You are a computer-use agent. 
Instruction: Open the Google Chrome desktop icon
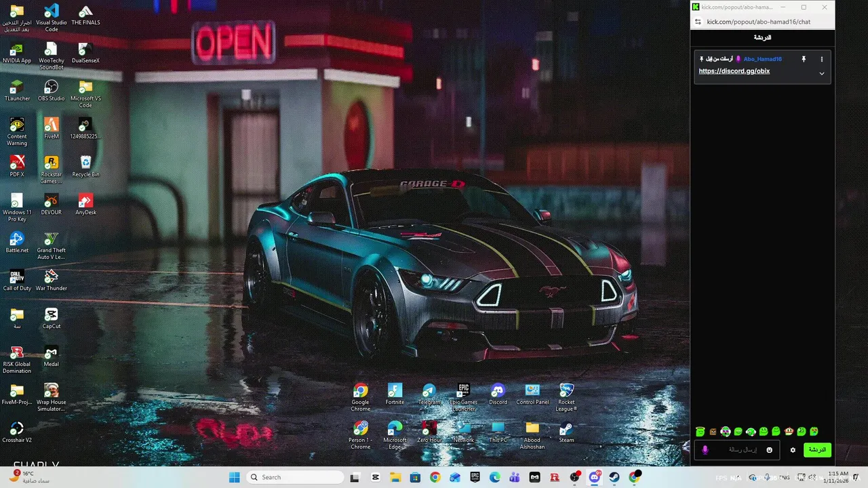click(360, 398)
